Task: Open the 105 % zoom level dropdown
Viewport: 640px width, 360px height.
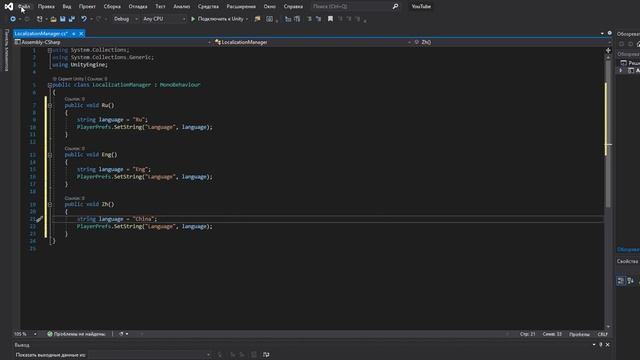Action: pos(25,334)
